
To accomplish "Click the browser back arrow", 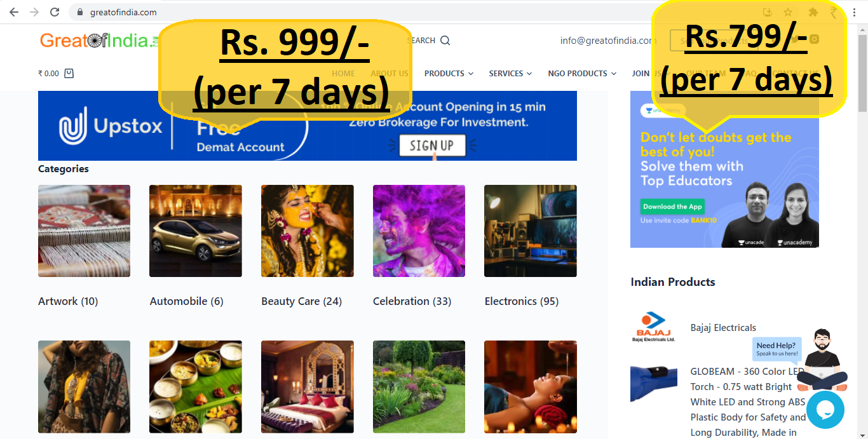I will [13, 12].
